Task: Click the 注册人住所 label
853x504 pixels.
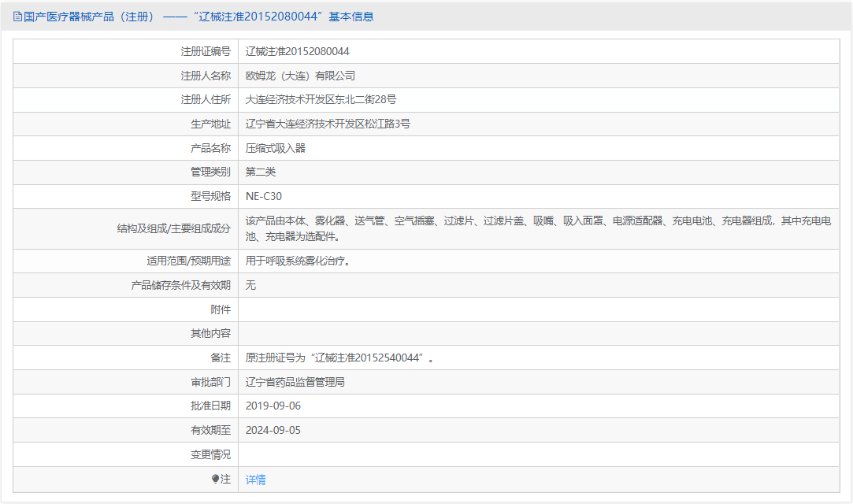Action: point(206,99)
